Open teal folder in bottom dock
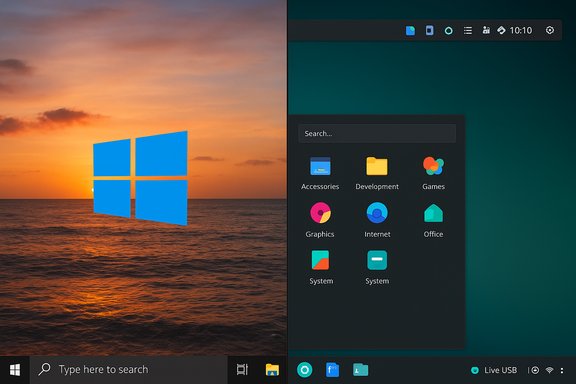Screen dimensions: 576x384 pyautogui.click(x=360, y=370)
